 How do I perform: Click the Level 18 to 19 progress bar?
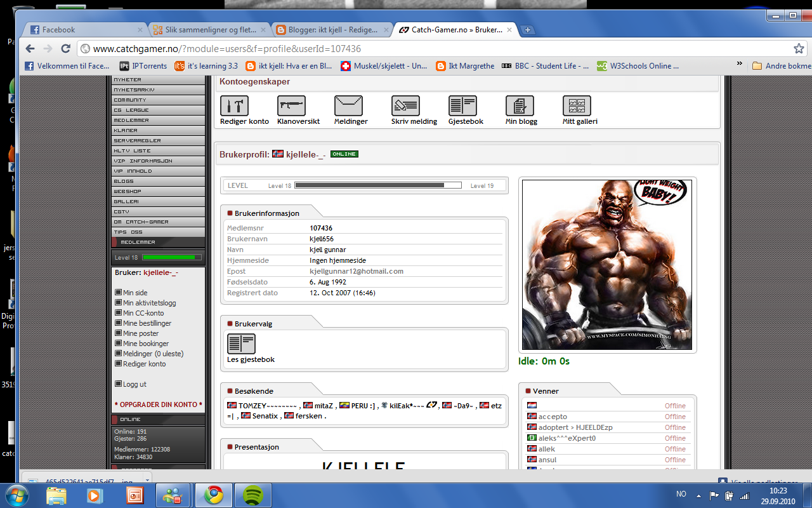(378, 185)
